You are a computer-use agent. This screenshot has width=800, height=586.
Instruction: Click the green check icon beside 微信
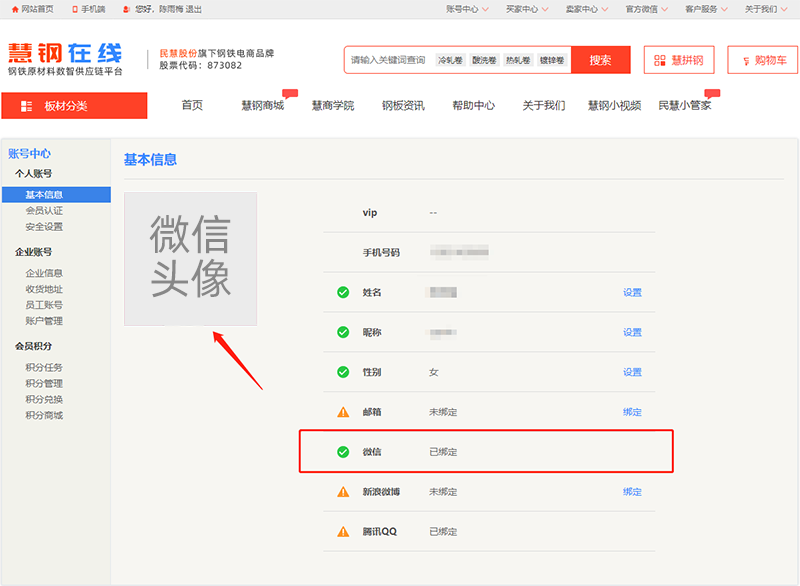click(343, 452)
